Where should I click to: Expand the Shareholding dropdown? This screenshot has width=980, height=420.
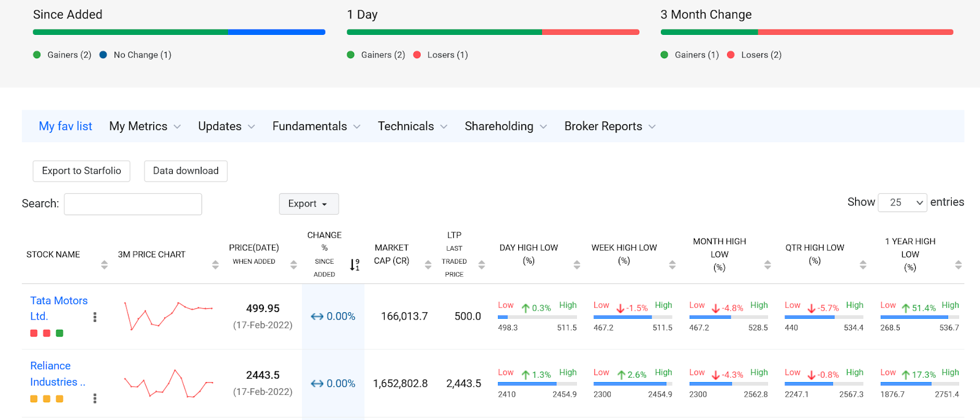click(x=506, y=126)
